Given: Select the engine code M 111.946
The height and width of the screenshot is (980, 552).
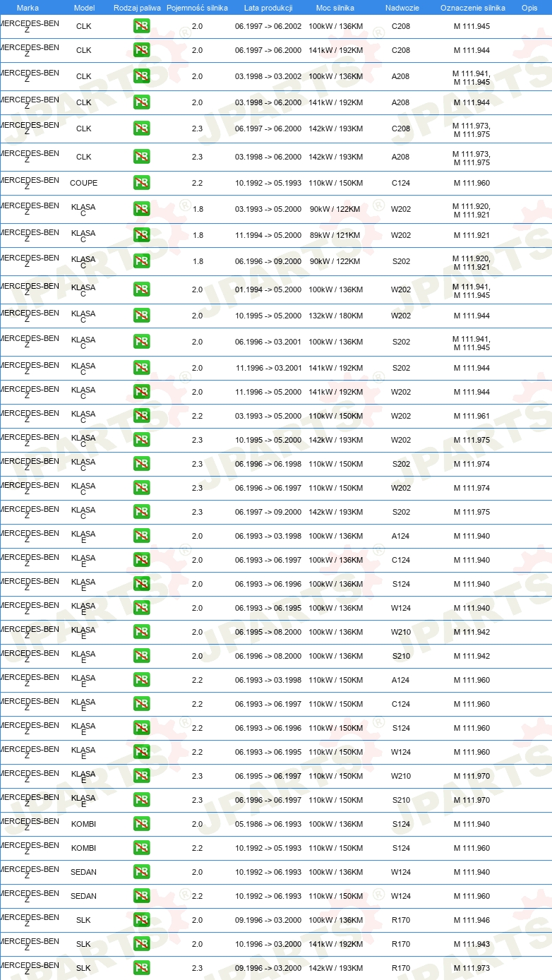Looking at the screenshot, I should click(472, 920).
